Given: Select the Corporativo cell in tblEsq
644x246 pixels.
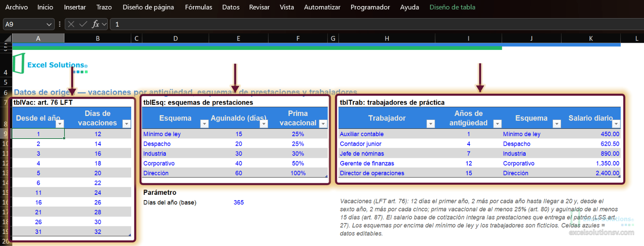Looking at the screenshot, I should (x=175, y=163).
